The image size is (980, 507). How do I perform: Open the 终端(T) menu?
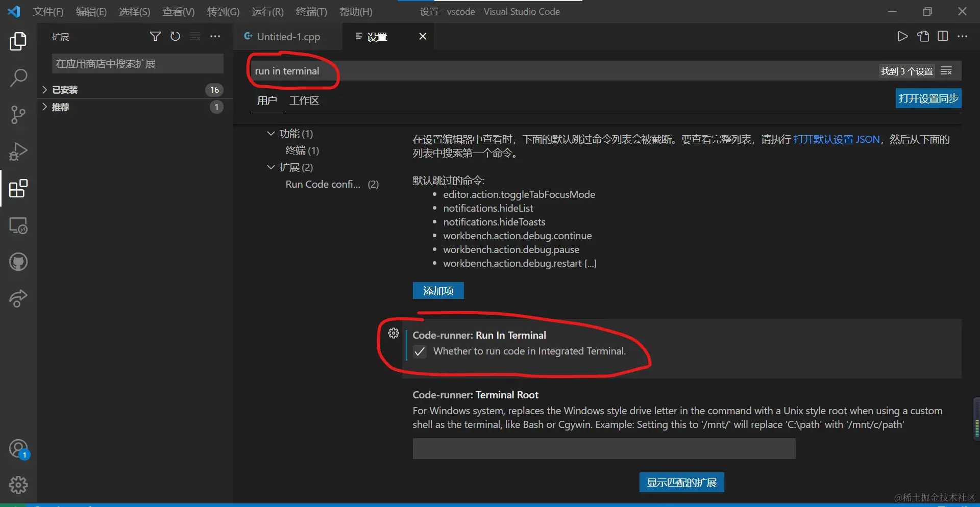311,11
